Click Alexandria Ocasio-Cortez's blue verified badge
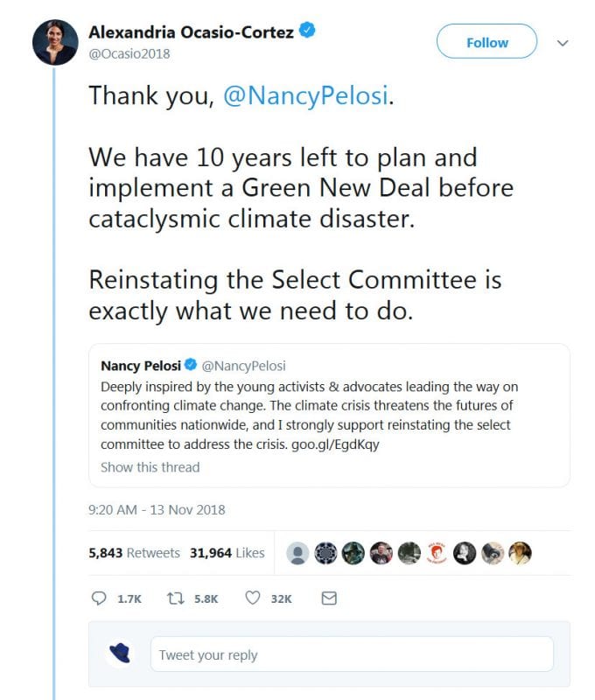This screenshot has height=700, width=595. [x=308, y=31]
